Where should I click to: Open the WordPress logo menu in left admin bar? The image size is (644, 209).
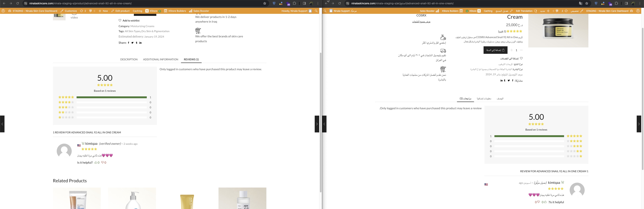(x=3, y=11)
